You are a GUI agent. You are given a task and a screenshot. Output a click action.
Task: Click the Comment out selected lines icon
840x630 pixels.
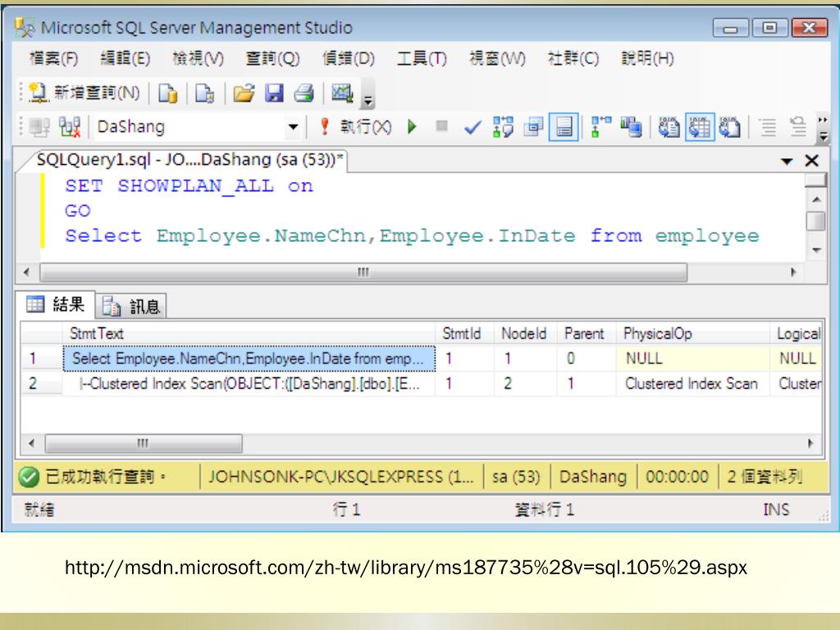[768, 127]
